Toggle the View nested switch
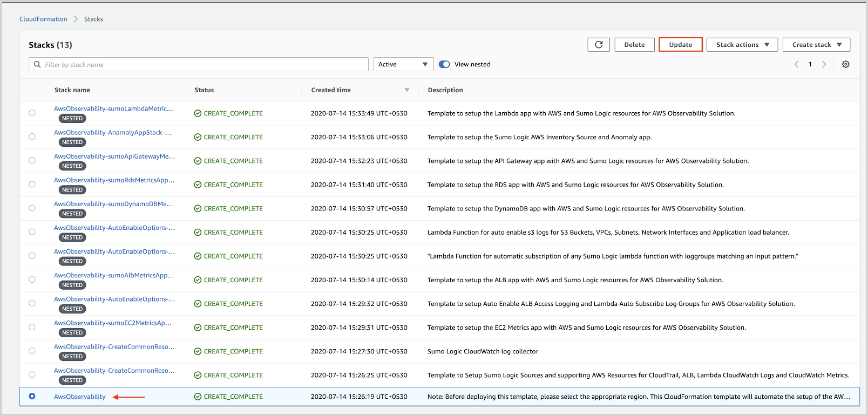 [x=444, y=64]
